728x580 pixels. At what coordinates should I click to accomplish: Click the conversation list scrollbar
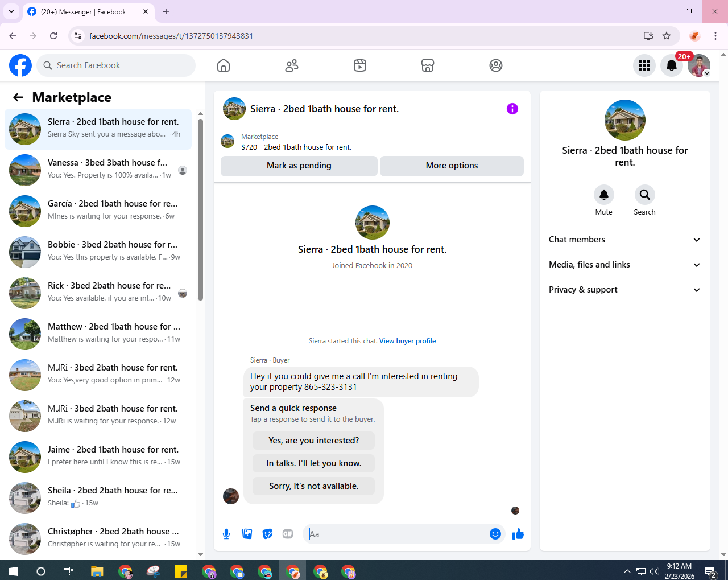[200, 209]
